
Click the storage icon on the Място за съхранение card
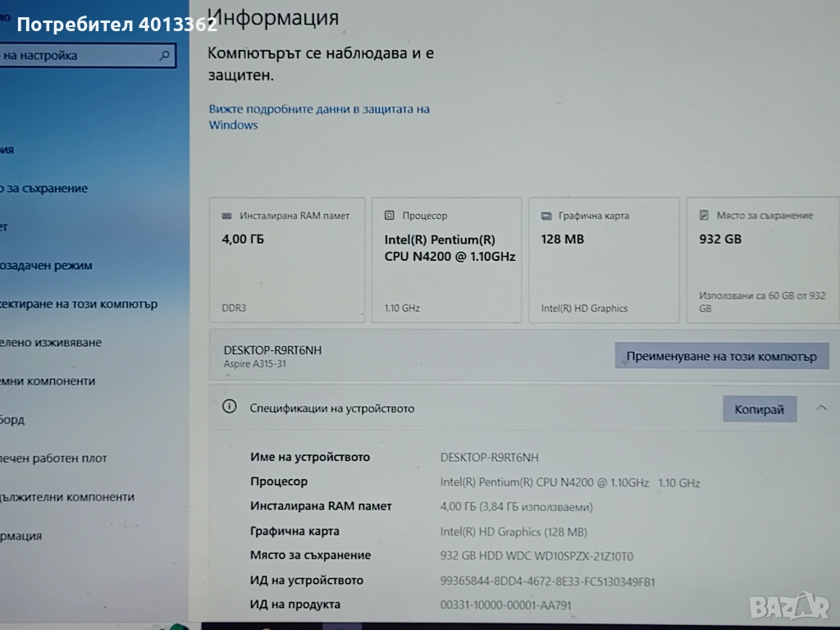point(704,215)
